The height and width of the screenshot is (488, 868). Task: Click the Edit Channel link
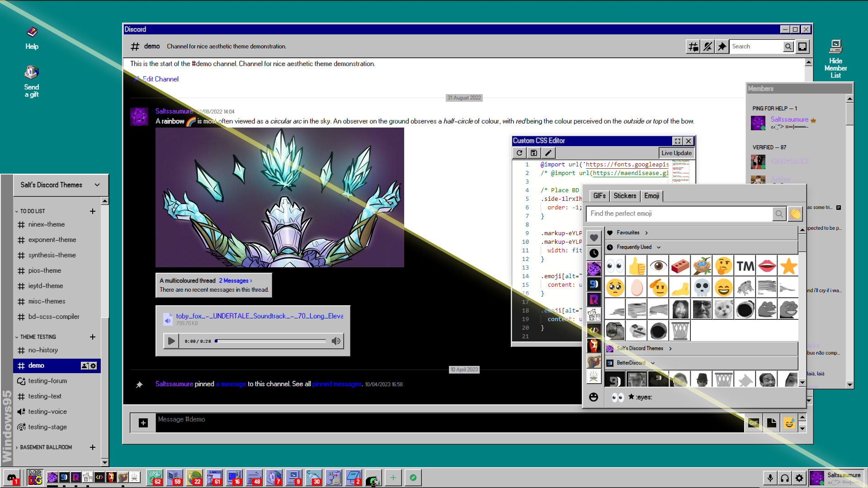160,79
